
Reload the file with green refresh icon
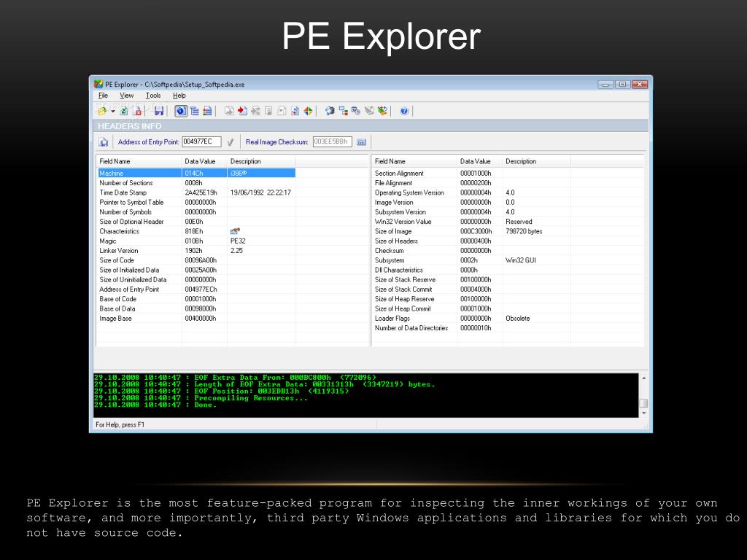pos(124,111)
